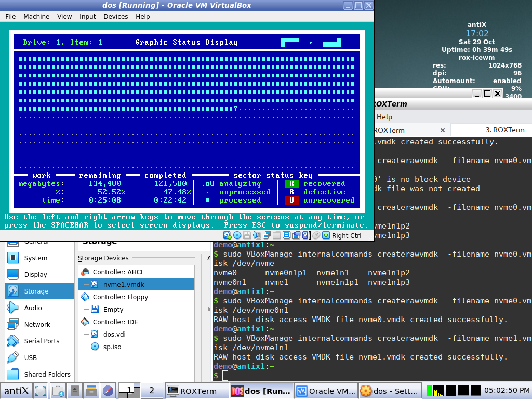Click the audio status icon

click(257, 235)
